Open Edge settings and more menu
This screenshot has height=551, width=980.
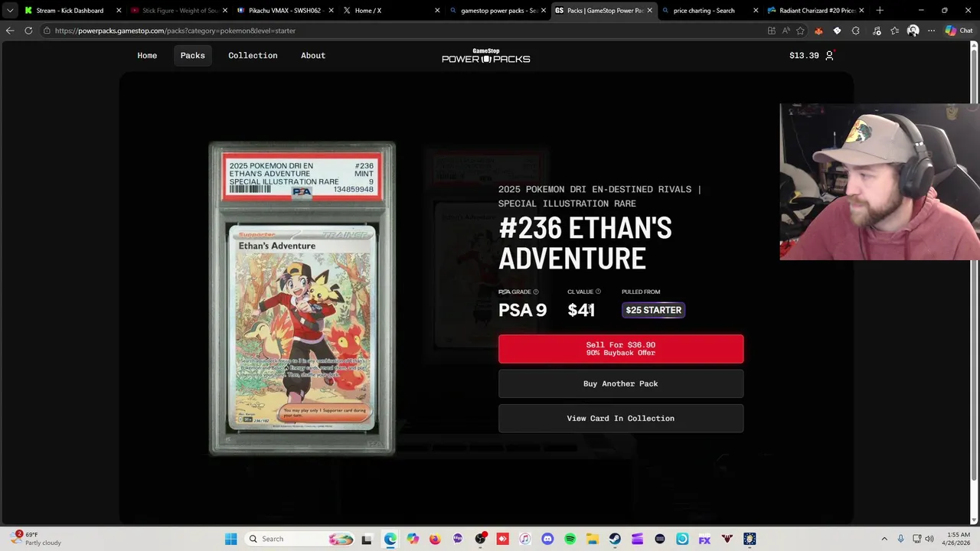click(x=931, y=31)
